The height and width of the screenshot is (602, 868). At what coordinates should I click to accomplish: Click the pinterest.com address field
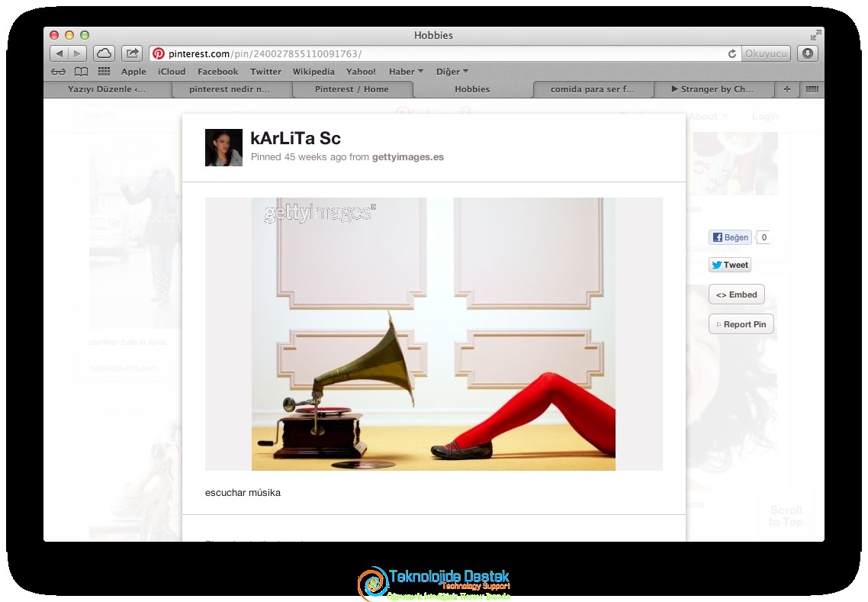(445, 53)
